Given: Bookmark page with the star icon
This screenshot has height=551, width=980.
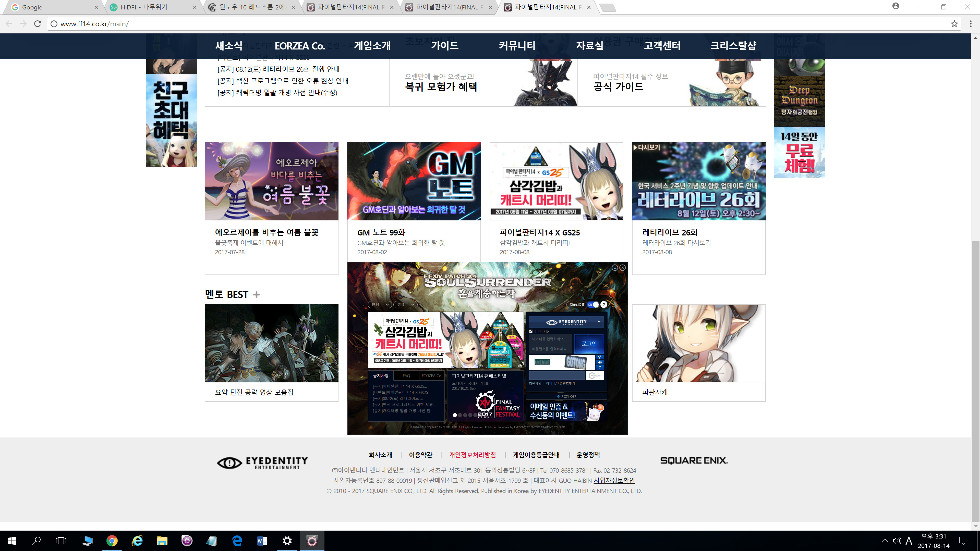Looking at the screenshot, I should (954, 23).
